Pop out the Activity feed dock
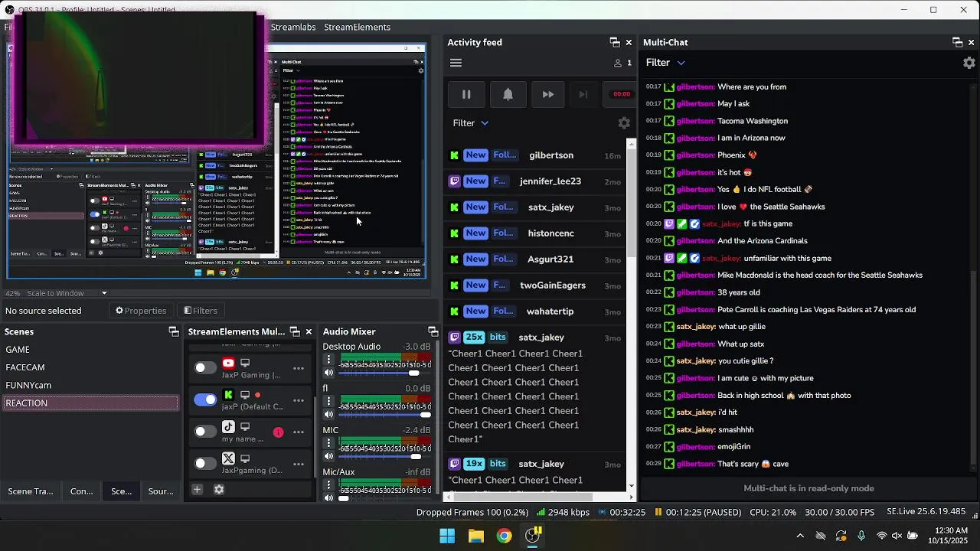Image resolution: width=980 pixels, height=551 pixels. tap(614, 42)
